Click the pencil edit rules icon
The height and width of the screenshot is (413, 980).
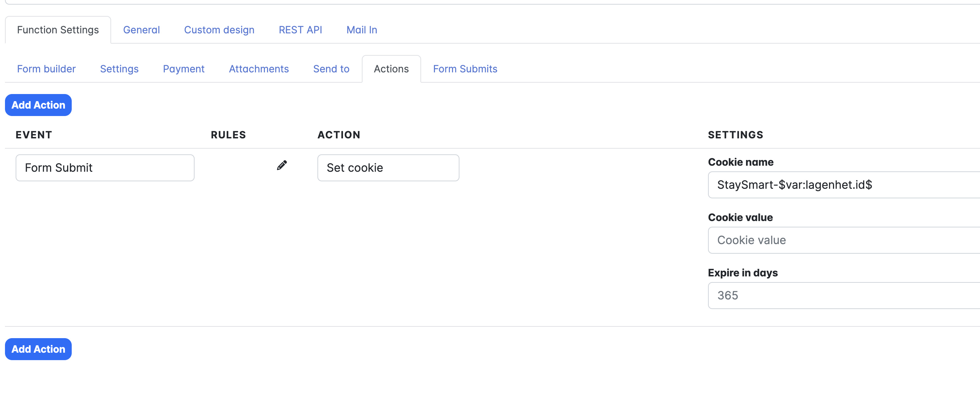[x=282, y=165]
